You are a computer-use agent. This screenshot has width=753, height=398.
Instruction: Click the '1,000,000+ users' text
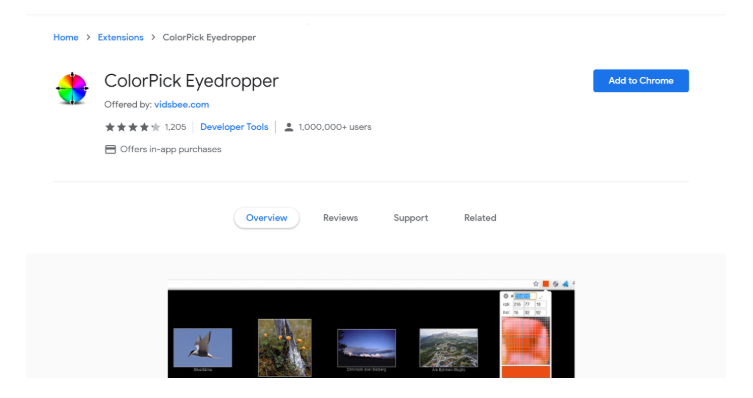335,127
